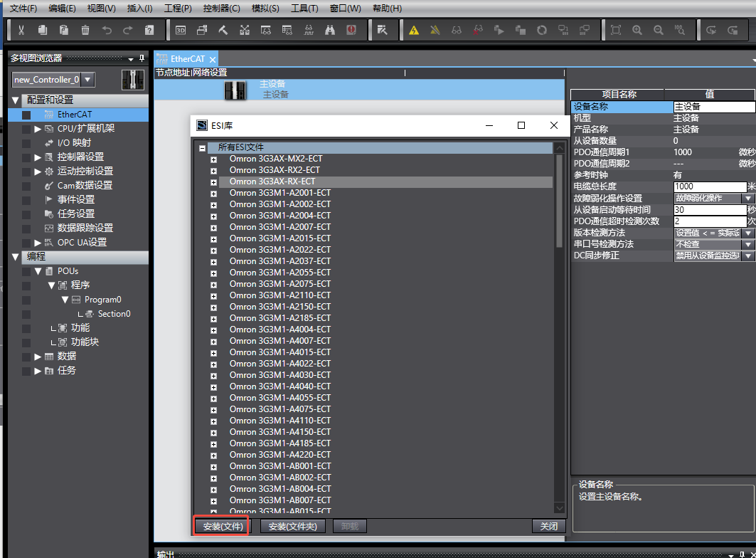Expand the Omron 3G3AX-MX2-ECT node
756x558 pixels.
213,159
